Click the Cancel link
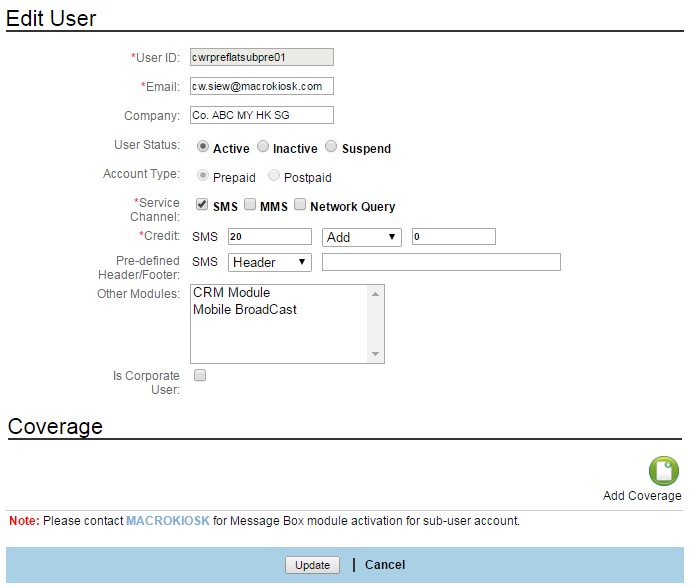 pos(385,565)
